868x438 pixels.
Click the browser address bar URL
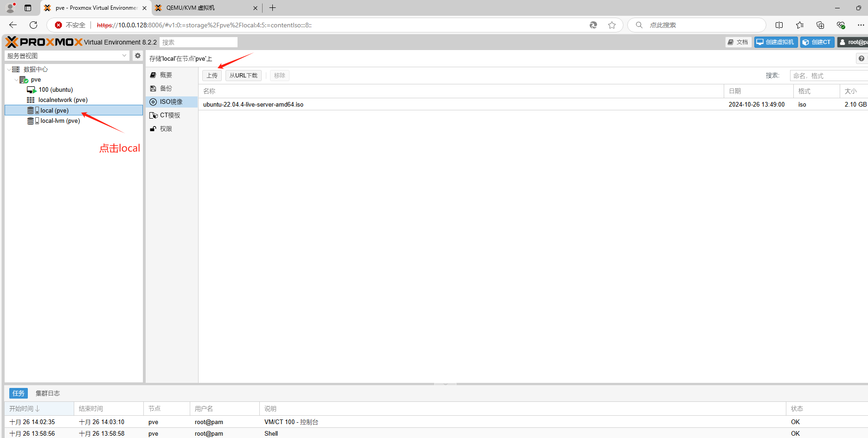(x=204, y=25)
